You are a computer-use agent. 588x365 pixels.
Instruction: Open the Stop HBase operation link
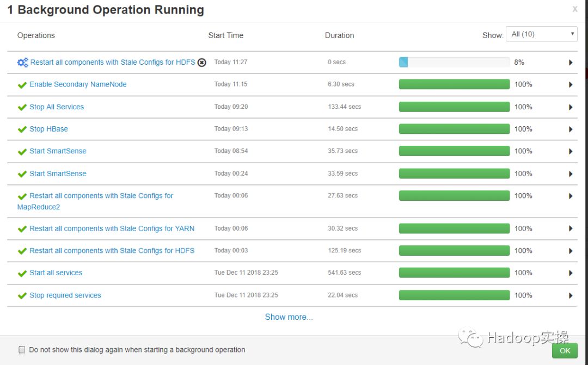pos(48,129)
